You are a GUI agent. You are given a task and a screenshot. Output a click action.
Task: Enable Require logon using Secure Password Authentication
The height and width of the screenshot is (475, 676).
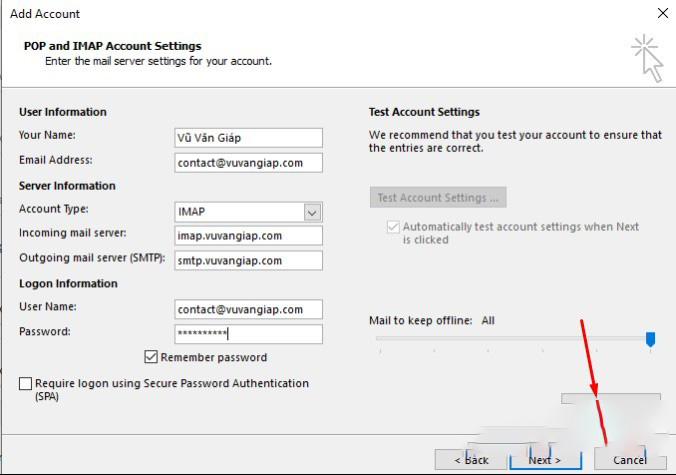pos(25,384)
